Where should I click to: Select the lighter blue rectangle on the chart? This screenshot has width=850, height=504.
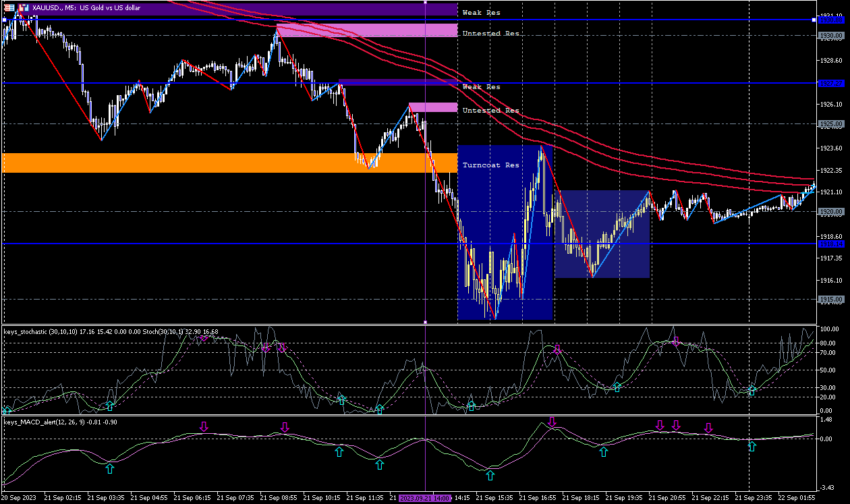(x=602, y=234)
